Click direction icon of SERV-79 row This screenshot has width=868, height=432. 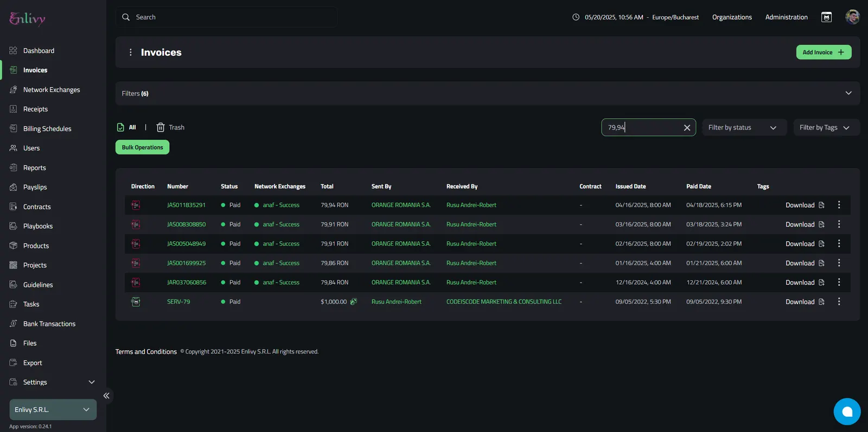tap(136, 301)
